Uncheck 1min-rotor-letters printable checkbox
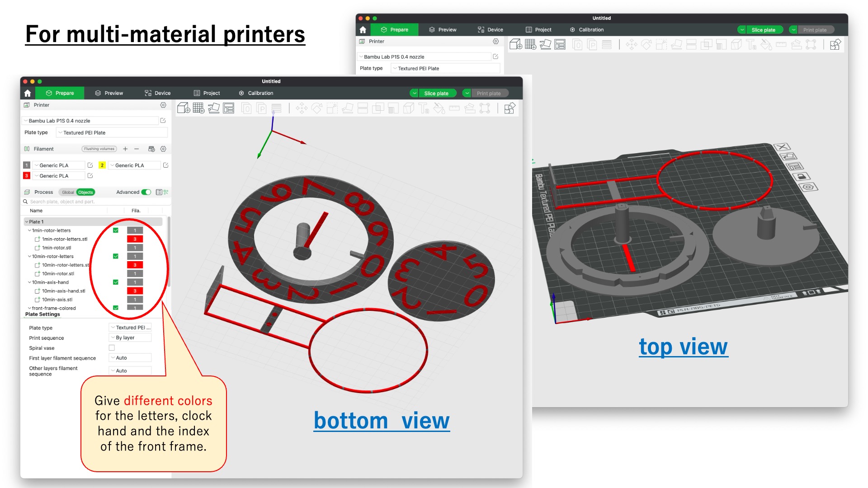 pos(116,230)
